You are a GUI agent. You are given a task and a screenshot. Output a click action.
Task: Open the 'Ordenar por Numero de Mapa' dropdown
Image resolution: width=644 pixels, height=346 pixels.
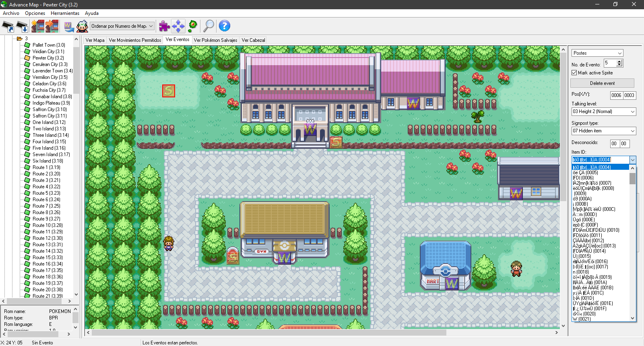tap(122, 26)
